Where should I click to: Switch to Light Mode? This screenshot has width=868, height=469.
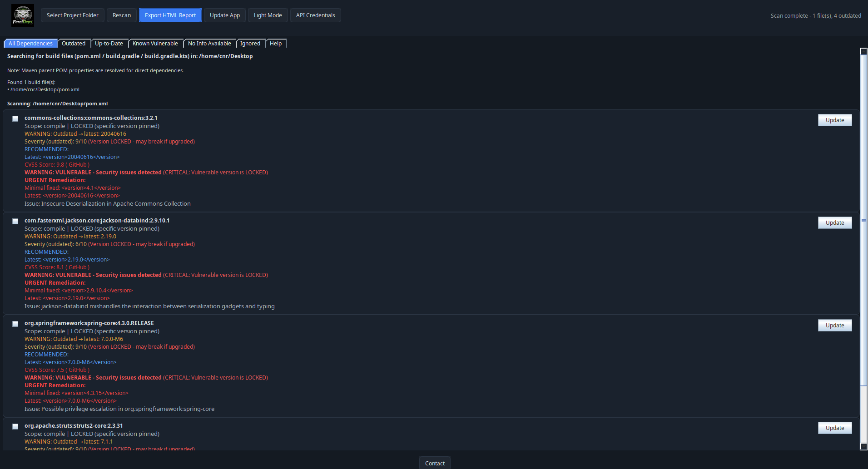(x=268, y=15)
